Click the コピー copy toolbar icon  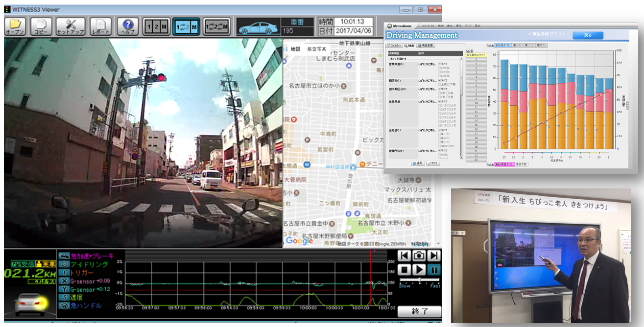tap(41, 26)
